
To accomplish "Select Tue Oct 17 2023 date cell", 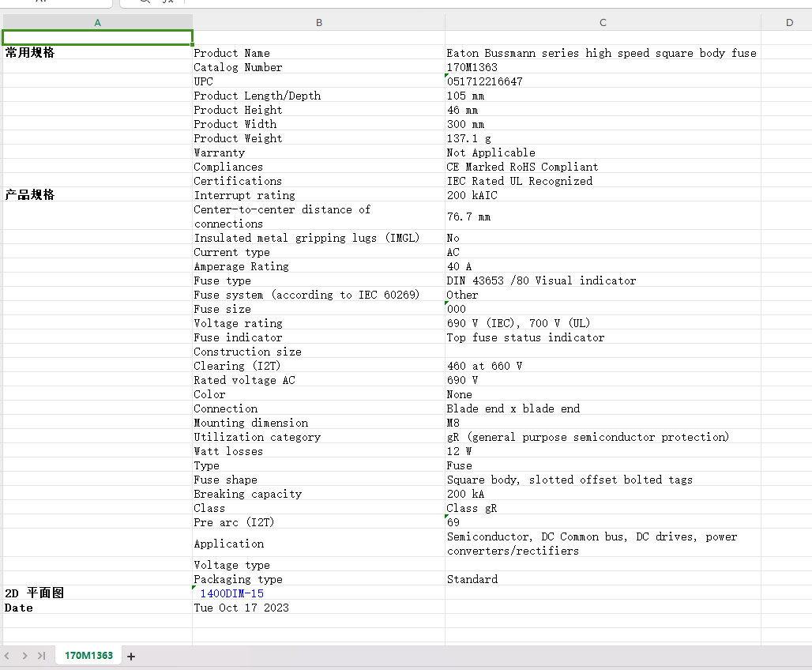I will (318, 608).
